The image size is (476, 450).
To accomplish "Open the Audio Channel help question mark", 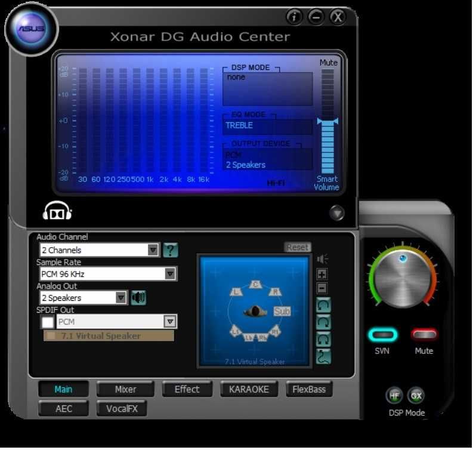I will [x=171, y=251].
